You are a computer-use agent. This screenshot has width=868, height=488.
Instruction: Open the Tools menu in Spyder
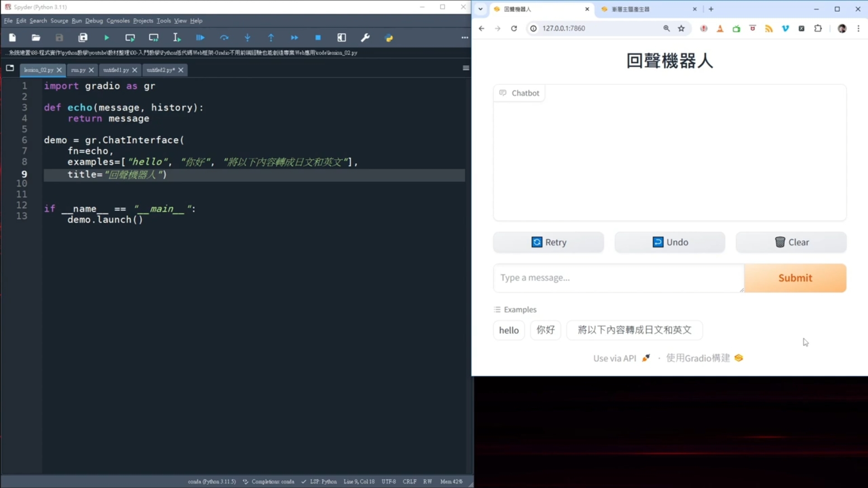(164, 21)
